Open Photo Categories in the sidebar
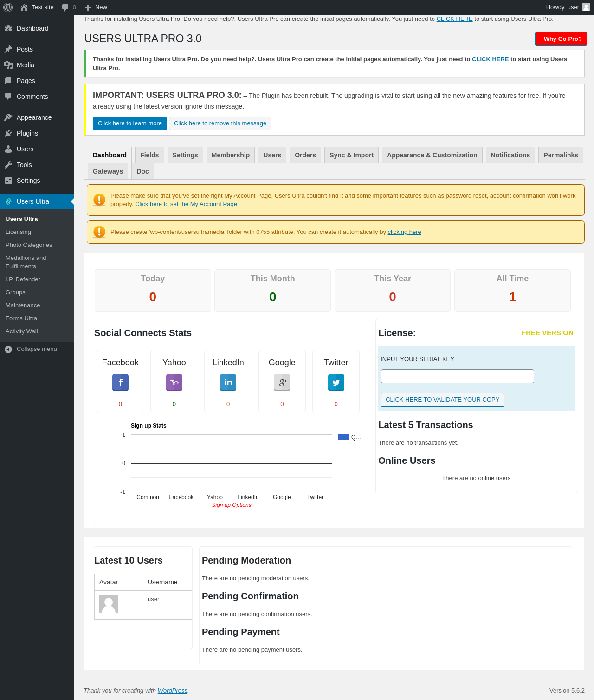594x700 pixels. coord(29,245)
